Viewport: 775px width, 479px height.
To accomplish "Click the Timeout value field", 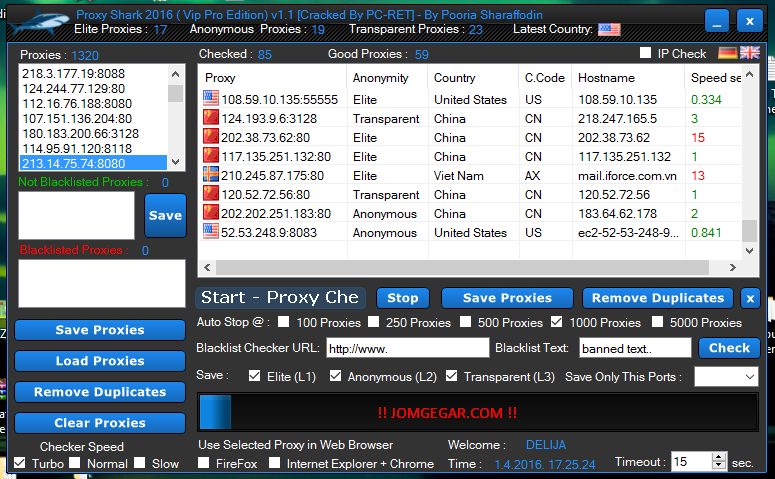I will (x=691, y=461).
